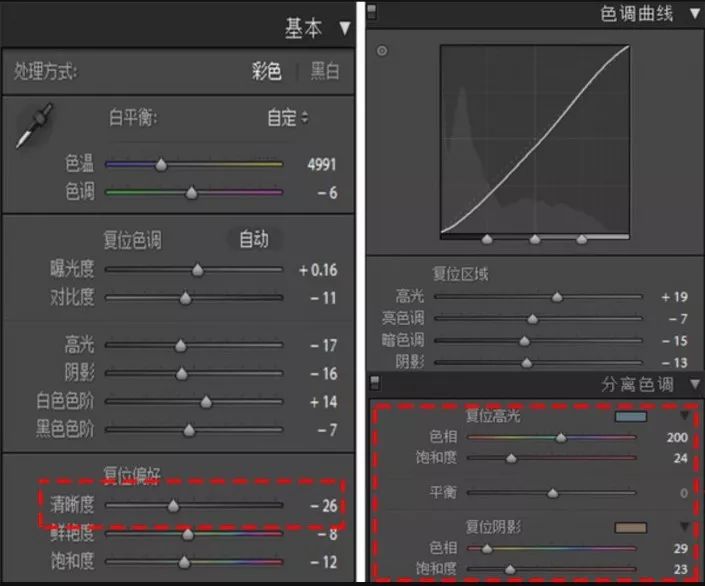Click the exposure value +0.16

pos(318,270)
